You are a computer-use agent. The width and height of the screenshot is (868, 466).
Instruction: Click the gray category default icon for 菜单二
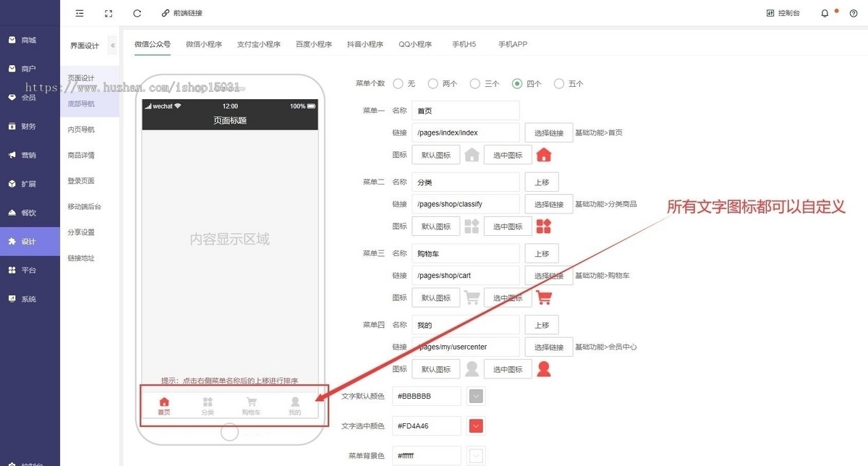pyautogui.click(x=472, y=226)
